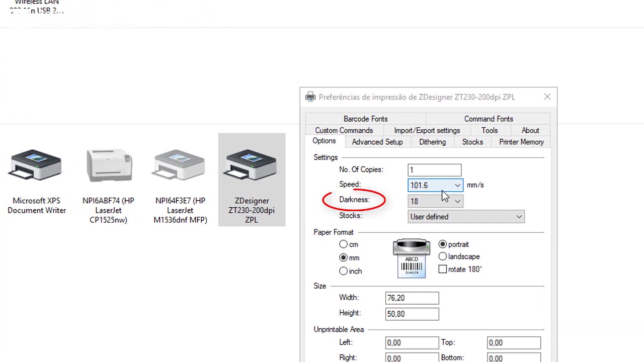Select the Microsoft XPS Document Writer printer icon
The image size is (644, 362).
pyautogui.click(x=36, y=165)
